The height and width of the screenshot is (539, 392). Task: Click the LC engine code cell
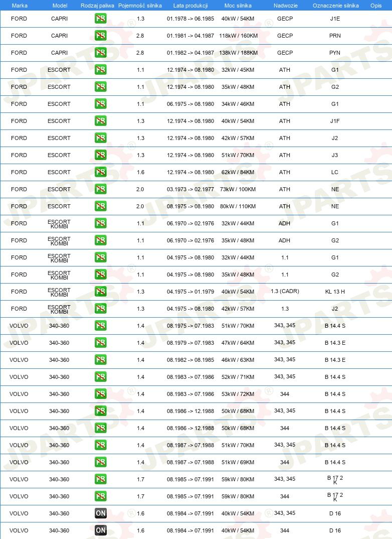pos(335,172)
